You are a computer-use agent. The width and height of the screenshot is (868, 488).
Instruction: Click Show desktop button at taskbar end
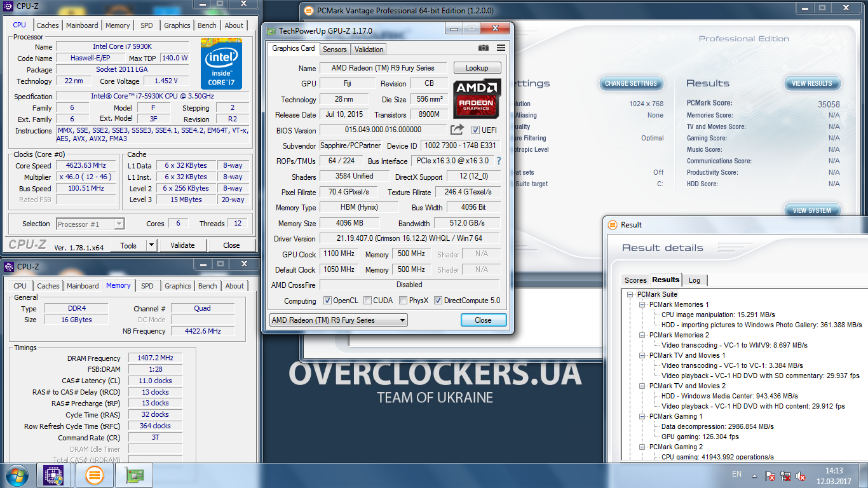(x=864, y=475)
